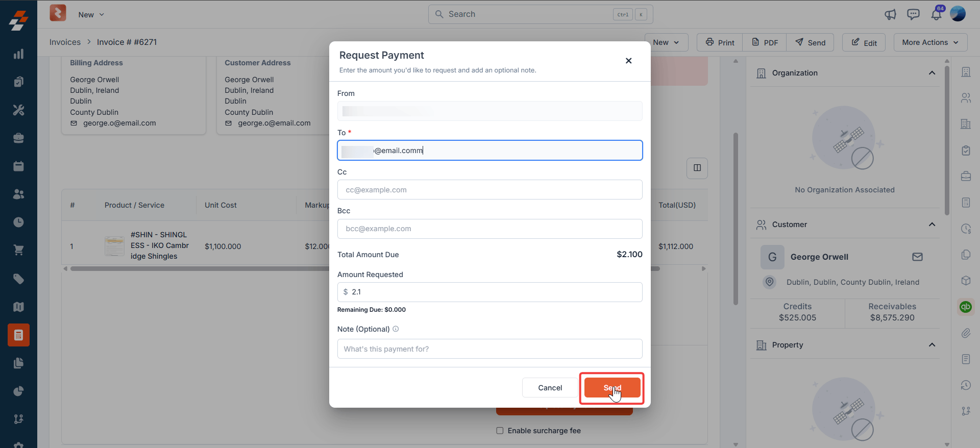Open the briefcase jobs icon in left sidebar

(x=18, y=138)
